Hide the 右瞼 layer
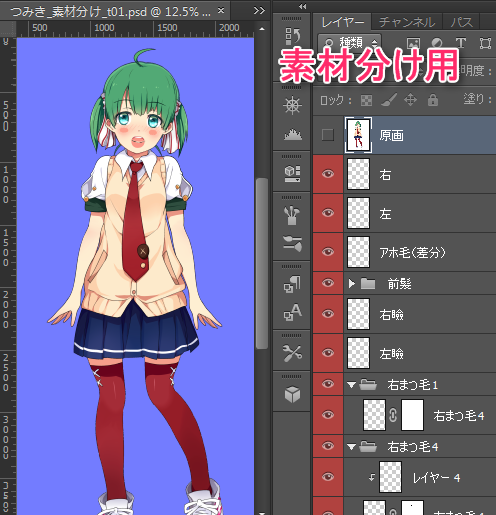The image size is (496, 515). point(328,314)
